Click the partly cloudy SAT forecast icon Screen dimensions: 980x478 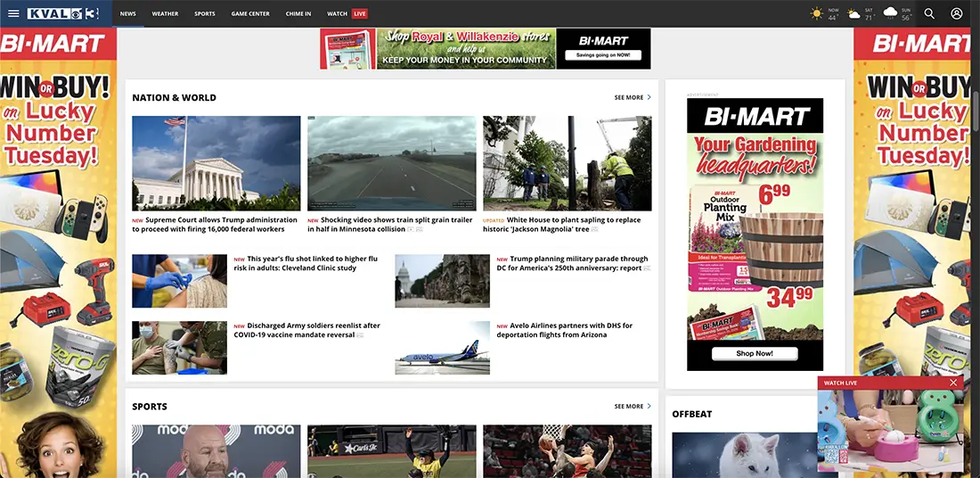click(853, 13)
